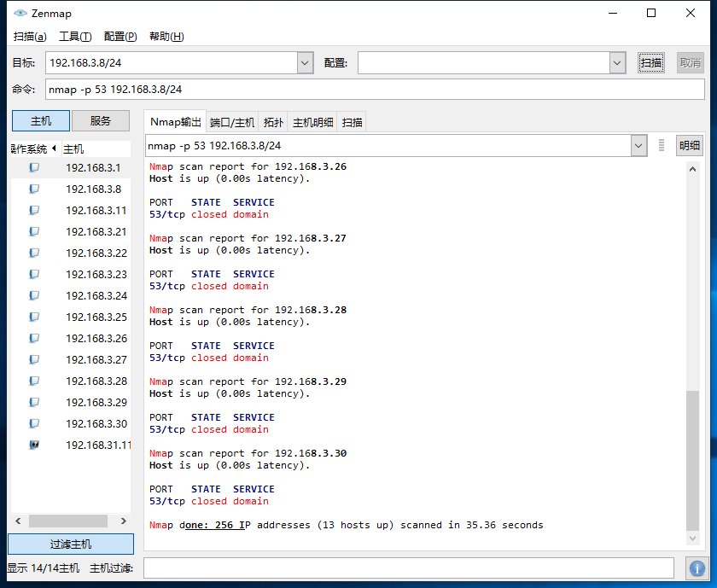This screenshot has width=717, height=588.
Task: Click OS icon beside host 192.168.3.27
Action: click(34, 359)
